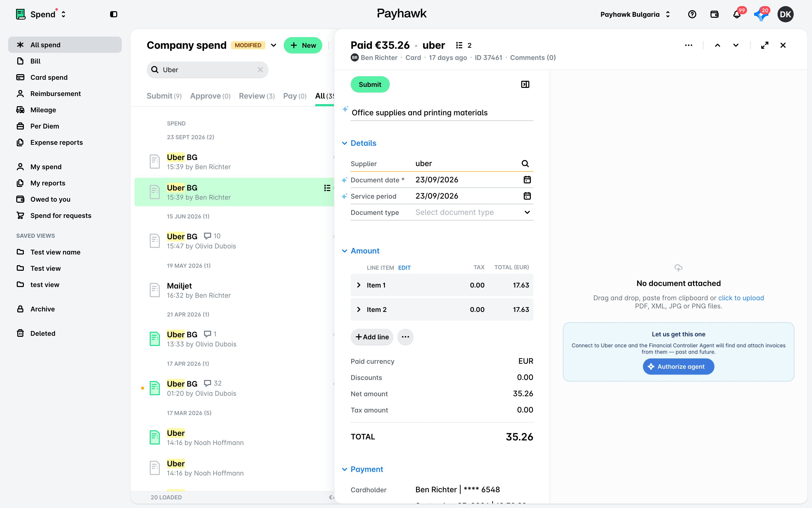Go to next expense arrow
The image size is (812, 508).
736,45
